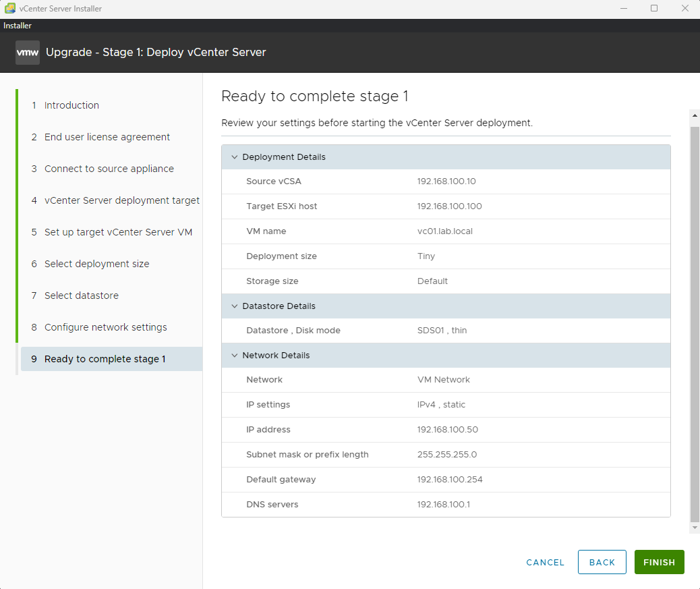Image resolution: width=700 pixels, height=589 pixels.
Task: Click the VM name label
Action: click(x=266, y=231)
